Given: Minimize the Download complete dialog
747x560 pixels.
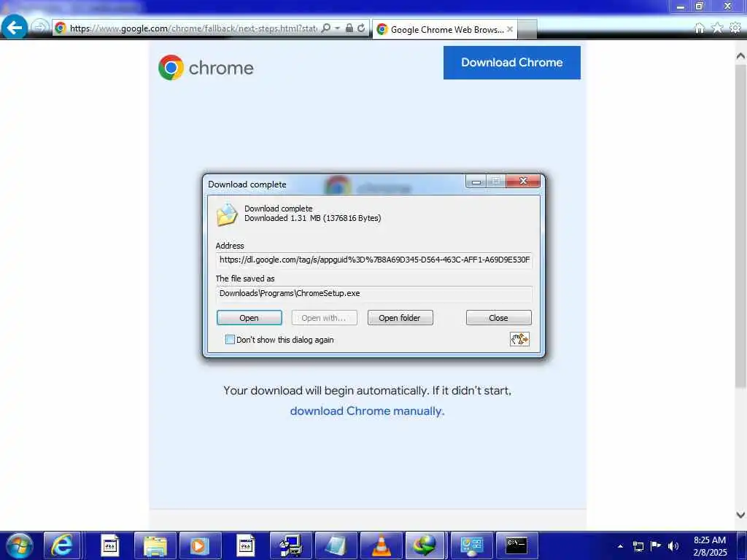Looking at the screenshot, I should tap(476, 182).
